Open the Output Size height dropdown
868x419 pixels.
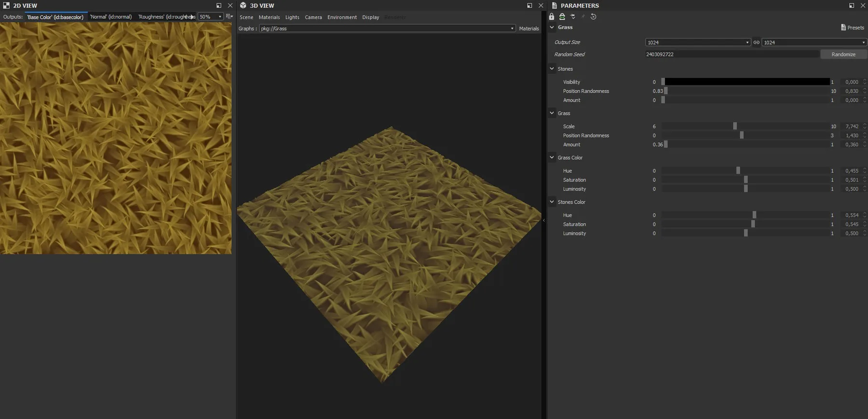(814, 42)
